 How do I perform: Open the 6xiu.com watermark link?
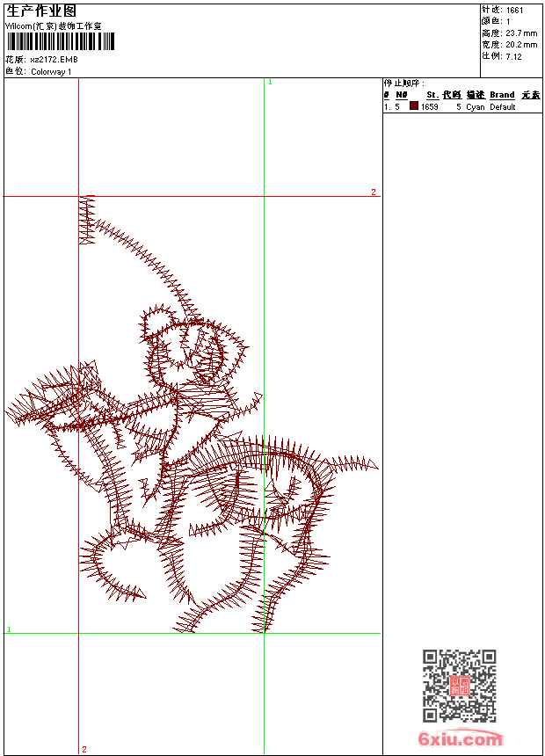[460, 739]
